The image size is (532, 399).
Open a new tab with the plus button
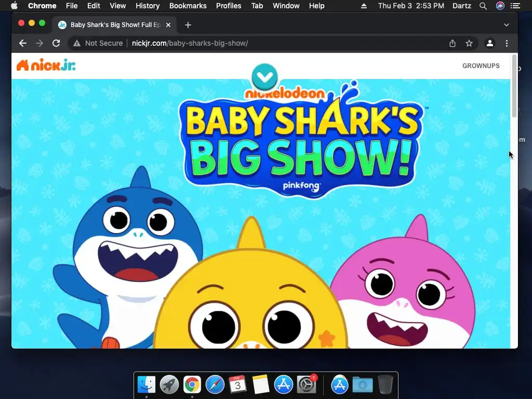pyautogui.click(x=188, y=25)
